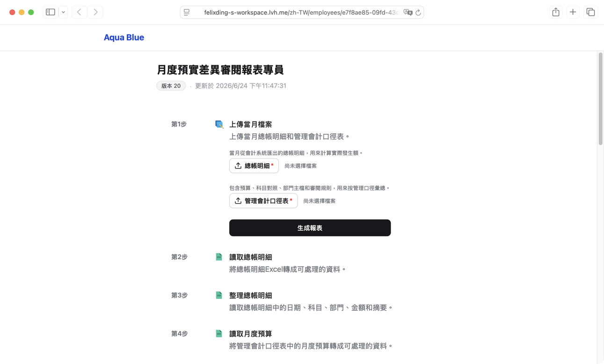Click the 版本 20 version badge
Screen dimensions: 604x364
pyautogui.click(x=171, y=86)
